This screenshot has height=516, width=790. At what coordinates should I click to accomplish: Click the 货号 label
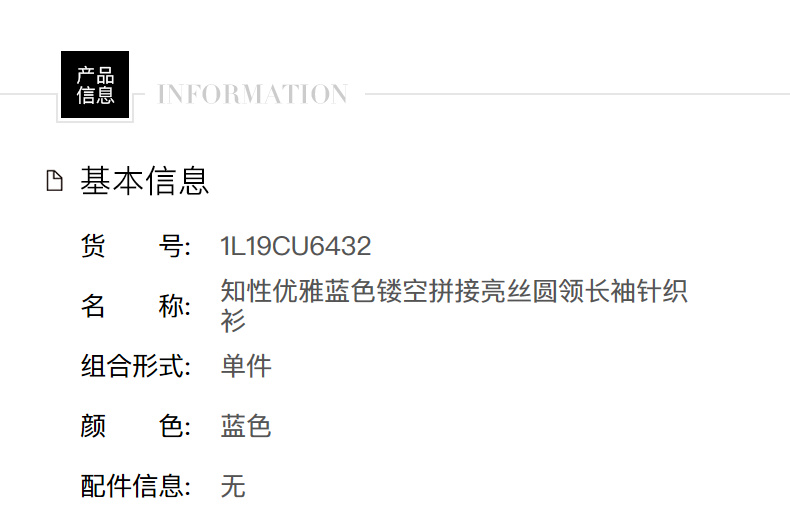pos(136,246)
